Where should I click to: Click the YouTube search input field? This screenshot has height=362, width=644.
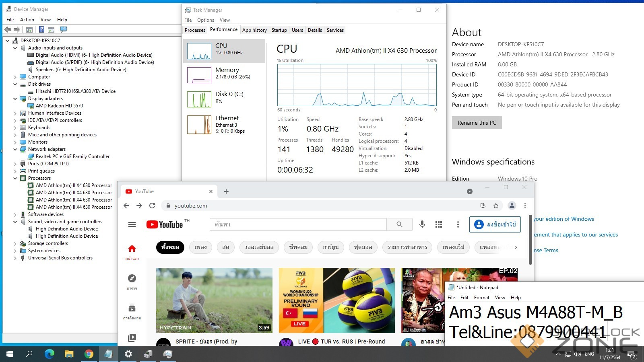tap(298, 224)
